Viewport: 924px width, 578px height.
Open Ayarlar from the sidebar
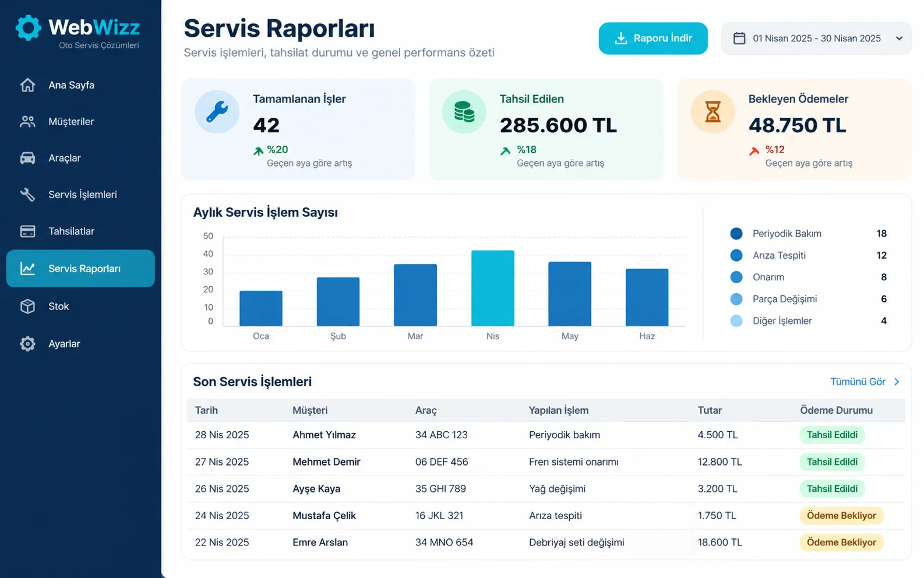[80, 344]
